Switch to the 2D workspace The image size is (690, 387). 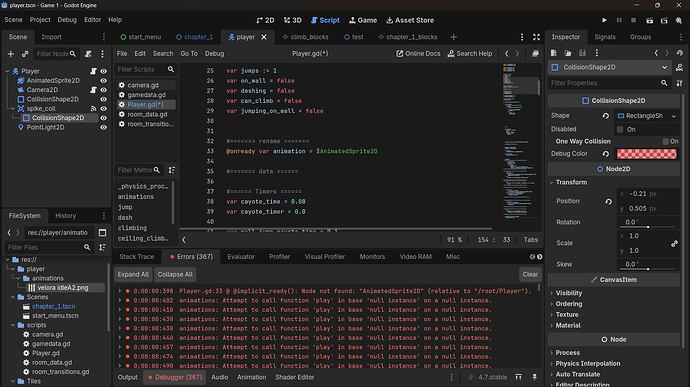point(265,20)
